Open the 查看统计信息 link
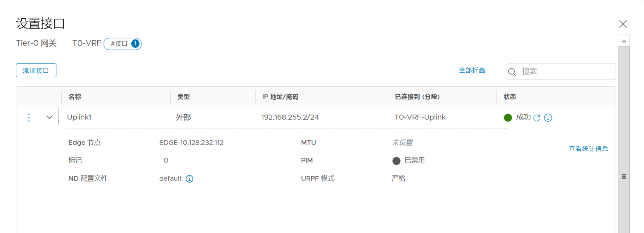The image size is (644, 233). pos(588,149)
